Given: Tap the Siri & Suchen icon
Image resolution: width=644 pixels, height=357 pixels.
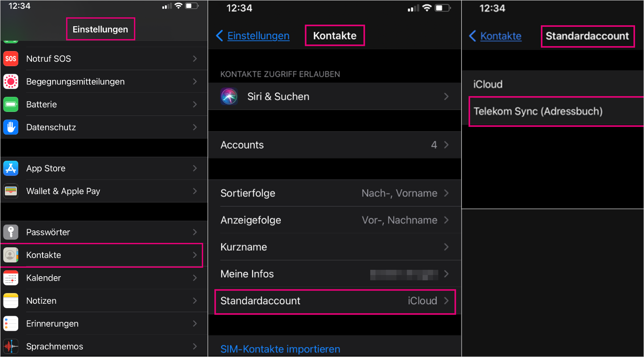Looking at the screenshot, I should click(x=229, y=96).
